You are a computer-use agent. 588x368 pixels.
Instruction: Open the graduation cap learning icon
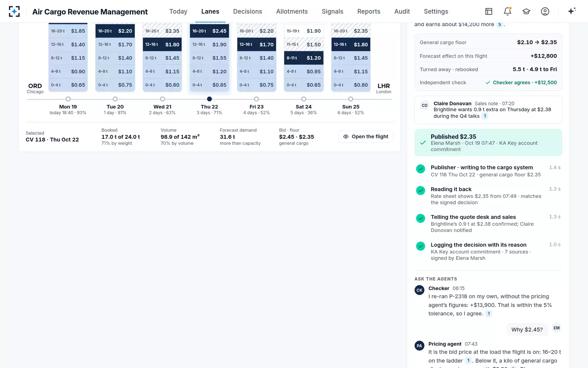[x=526, y=11]
